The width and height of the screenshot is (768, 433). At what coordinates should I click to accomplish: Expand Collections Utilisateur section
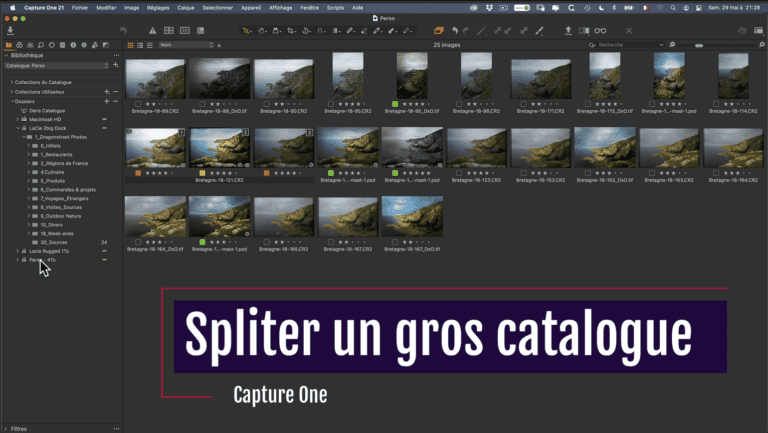(12, 92)
